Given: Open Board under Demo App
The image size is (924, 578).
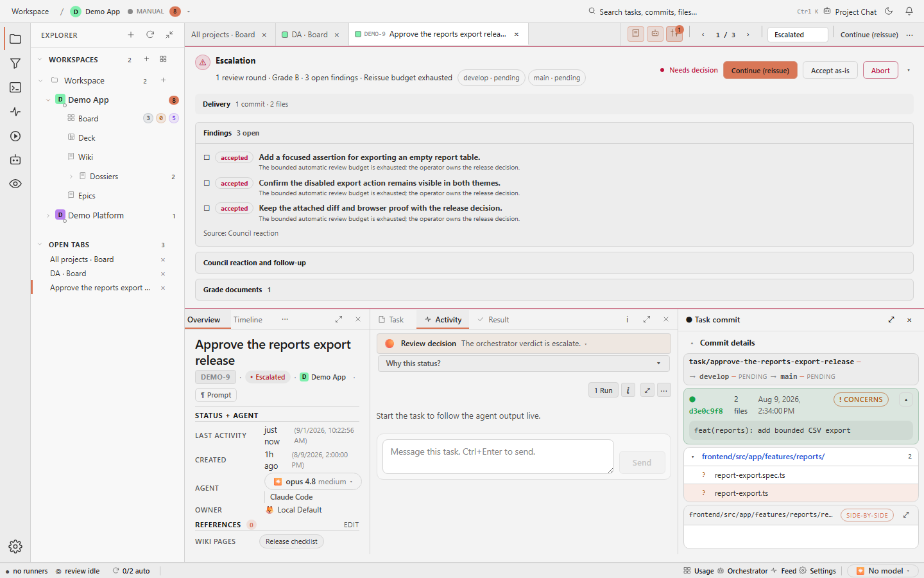Looking at the screenshot, I should pos(88,119).
